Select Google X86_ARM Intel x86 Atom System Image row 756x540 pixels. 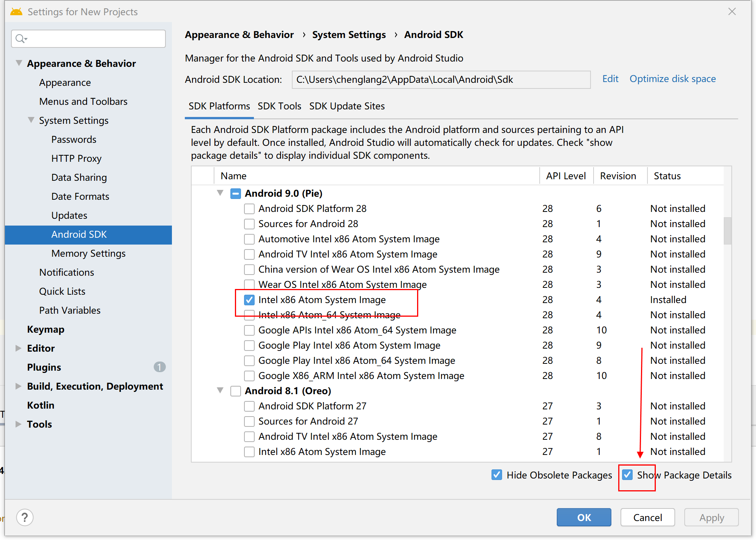457,376
